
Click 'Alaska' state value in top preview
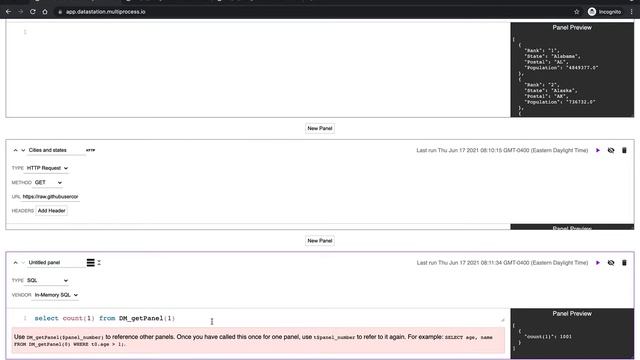point(563,91)
